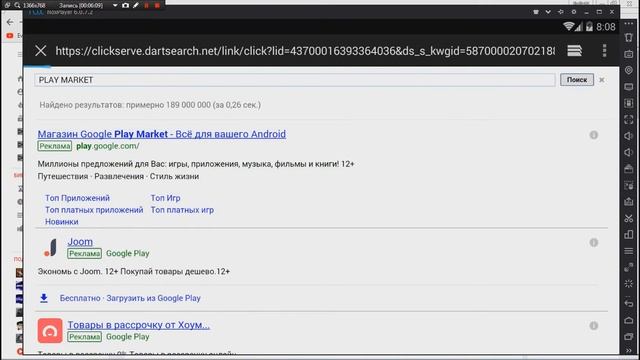Click the red Хоум app logo thumbnail

[50, 331]
